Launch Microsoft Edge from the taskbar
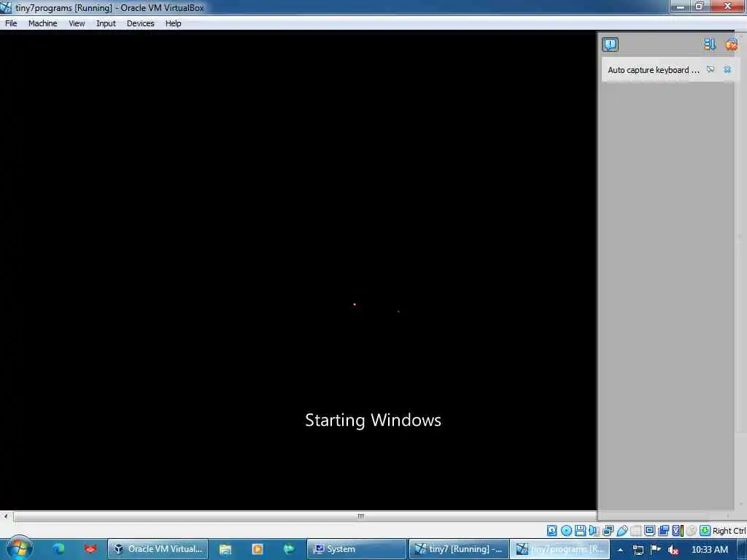The image size is (747, 560). [59, 549]
